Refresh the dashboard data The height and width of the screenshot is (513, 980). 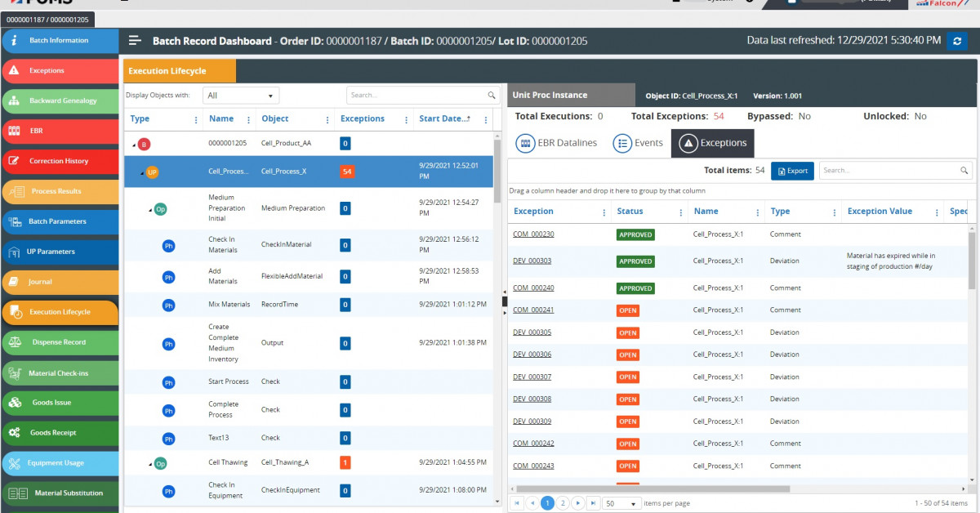(957, 40)
